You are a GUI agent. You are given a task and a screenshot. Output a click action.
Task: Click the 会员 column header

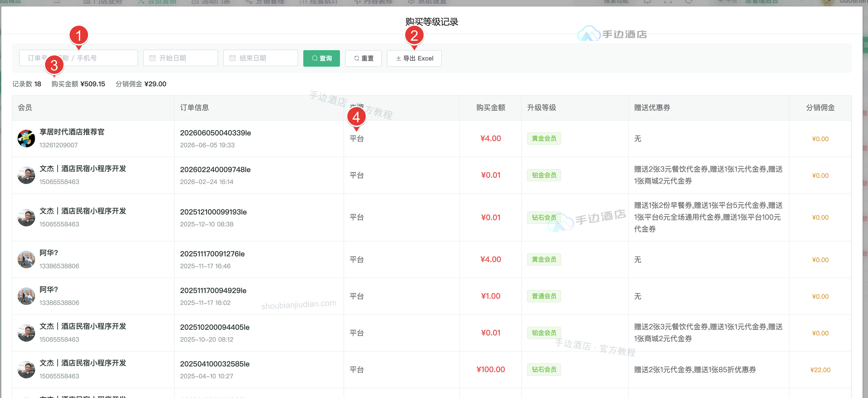click(25, 108)
